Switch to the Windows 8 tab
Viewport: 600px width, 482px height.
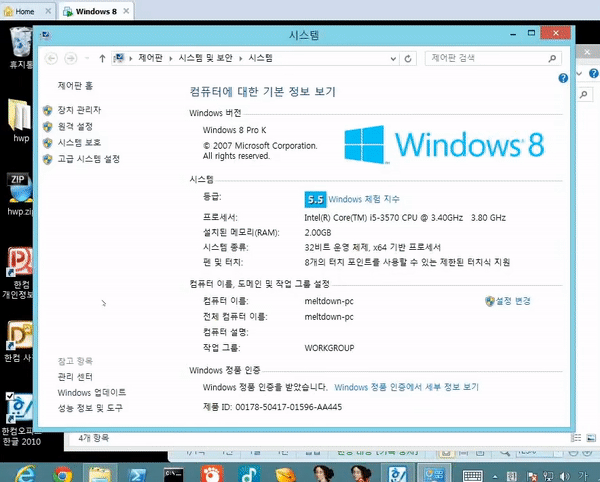pos(96,11)
